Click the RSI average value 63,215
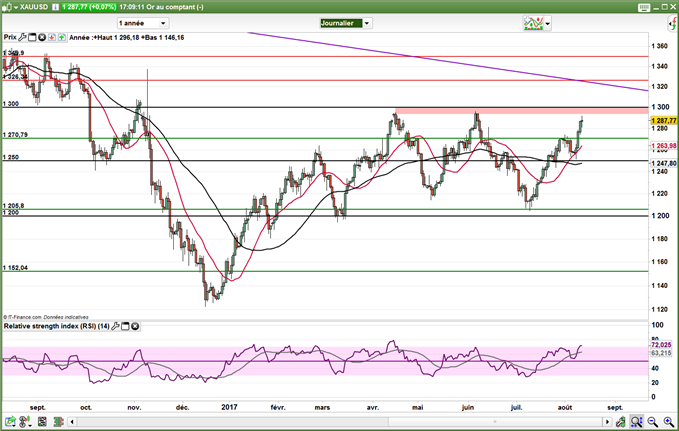The image size is (679, 431). (x=661, y=353)
